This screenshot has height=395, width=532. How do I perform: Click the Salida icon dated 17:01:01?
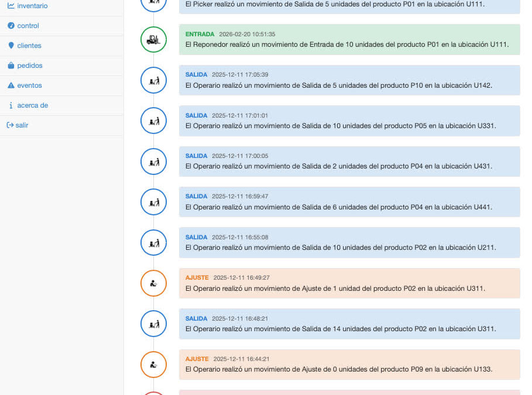[x=153, y=121]
